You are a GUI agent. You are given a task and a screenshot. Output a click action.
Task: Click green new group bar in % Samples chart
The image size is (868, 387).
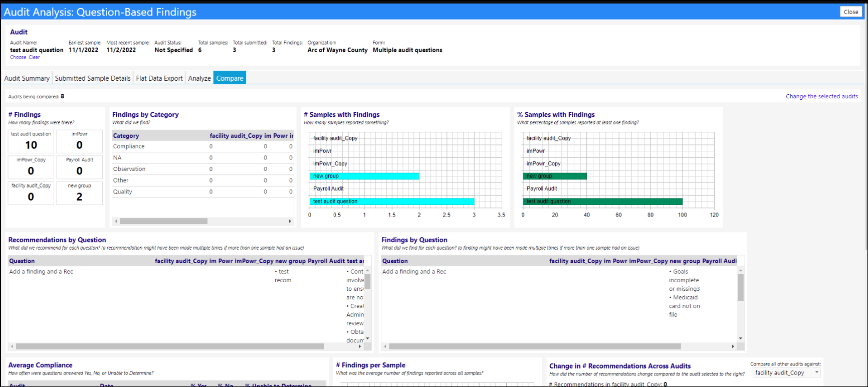(x=555, y=176)
